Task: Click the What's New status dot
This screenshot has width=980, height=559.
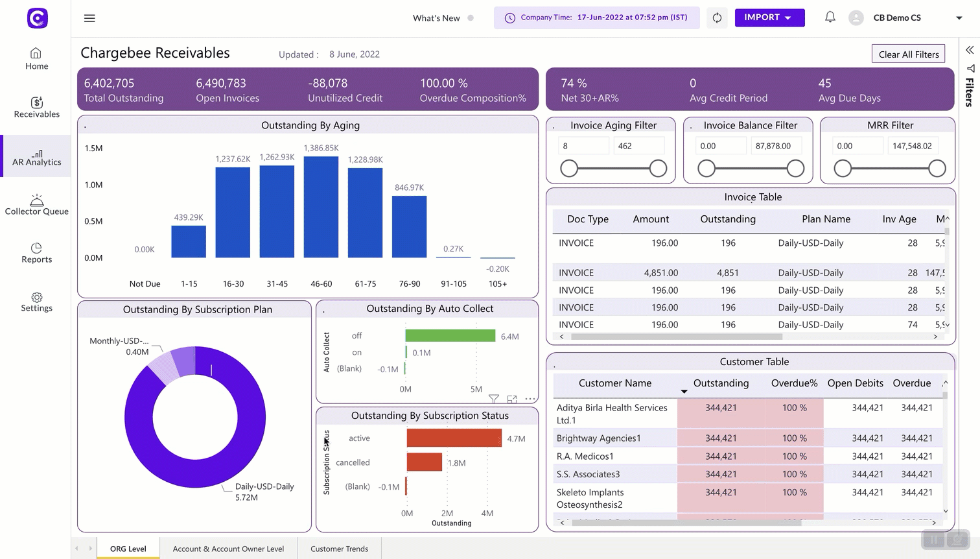Action: (471, 18)
